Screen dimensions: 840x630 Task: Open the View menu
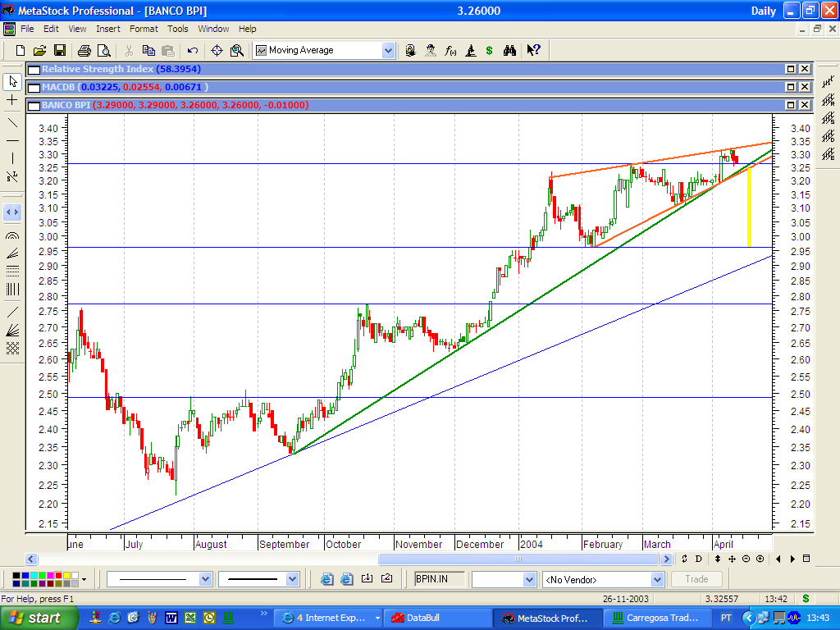77,29
